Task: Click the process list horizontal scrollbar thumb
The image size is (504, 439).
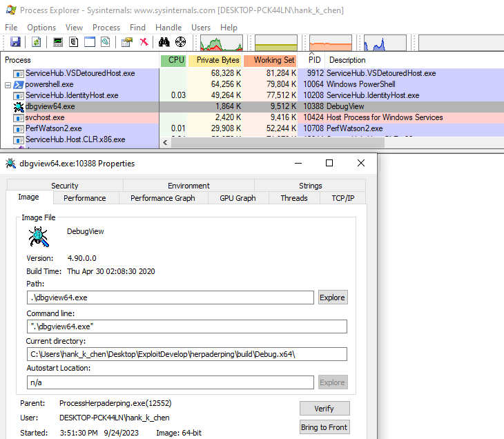Action: coord(278,142)
